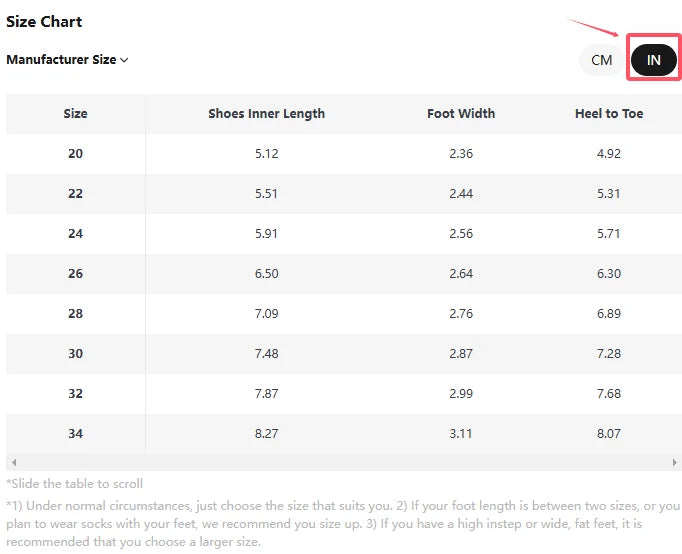
Task: Click the Foot Width column header
Action: tap(461, 114)
